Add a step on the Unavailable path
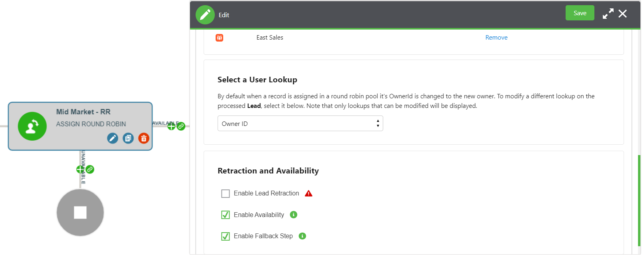 tap(80, 169)
